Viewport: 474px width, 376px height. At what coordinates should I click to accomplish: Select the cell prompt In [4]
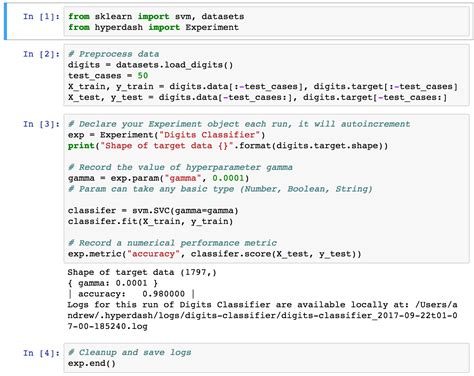[x=41, y=353]
